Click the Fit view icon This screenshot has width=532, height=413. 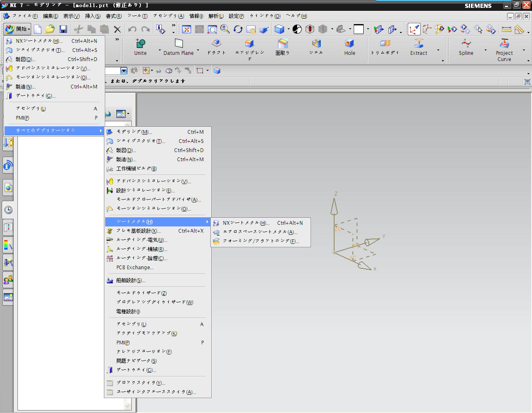[187, 29]
